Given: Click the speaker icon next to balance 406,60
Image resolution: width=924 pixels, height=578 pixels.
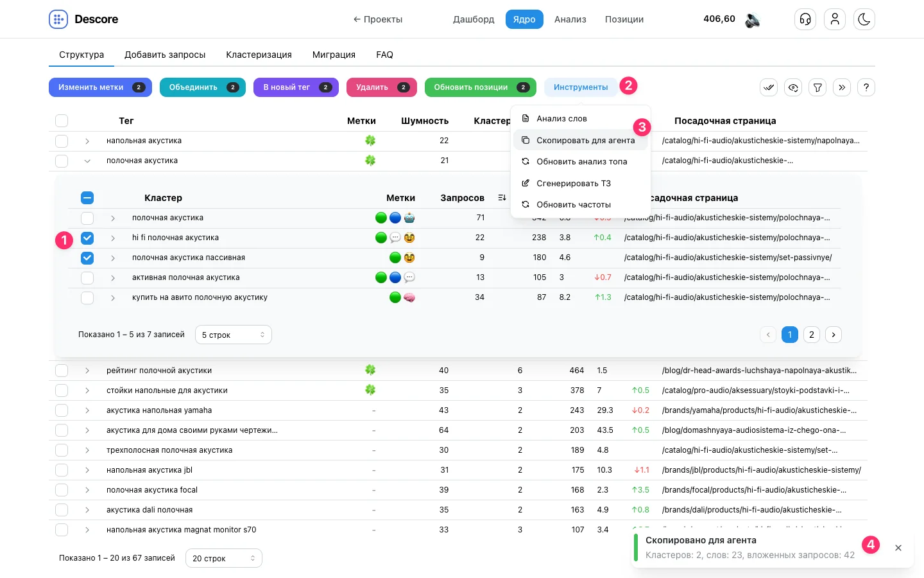Looking at the screenshot, I should 752,20.
